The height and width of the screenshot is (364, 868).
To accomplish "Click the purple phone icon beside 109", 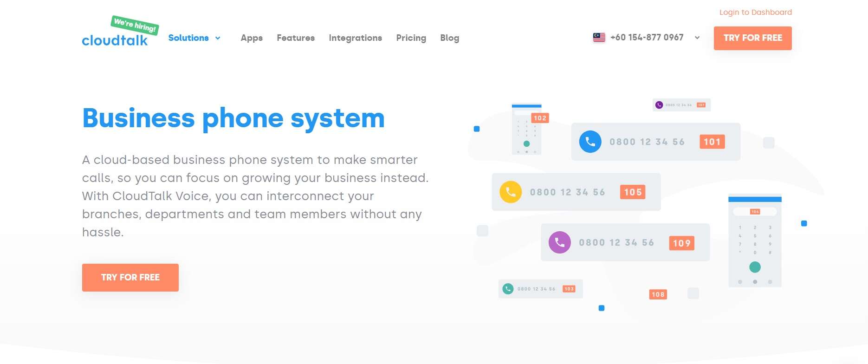I will [560, 242].
